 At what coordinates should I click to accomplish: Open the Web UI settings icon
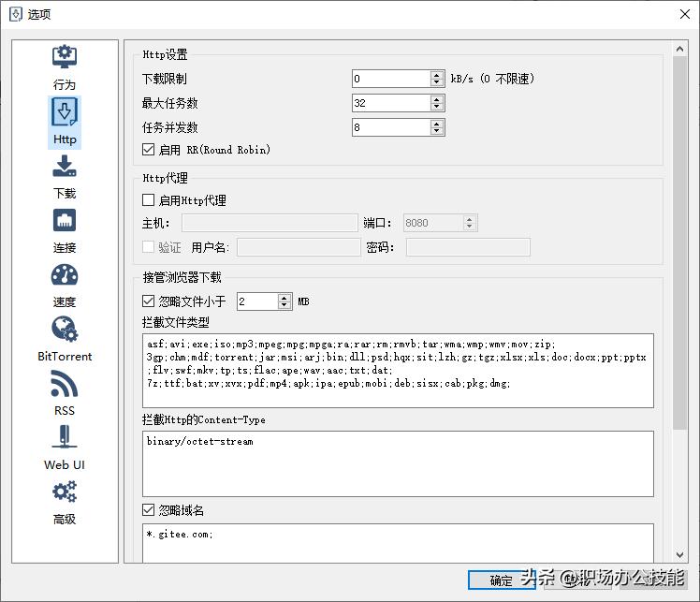pos(65,436)
